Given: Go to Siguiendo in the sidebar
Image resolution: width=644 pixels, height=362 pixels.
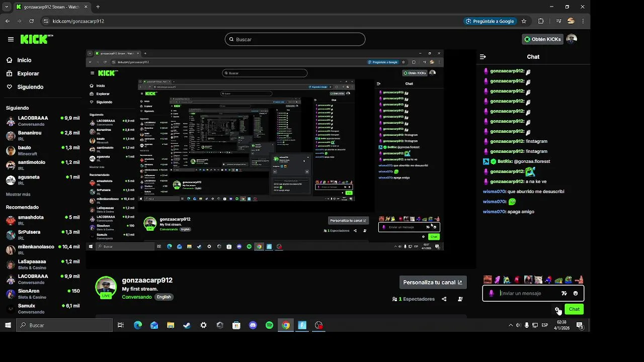Looking at the screenshot, I should pos(30,87).
